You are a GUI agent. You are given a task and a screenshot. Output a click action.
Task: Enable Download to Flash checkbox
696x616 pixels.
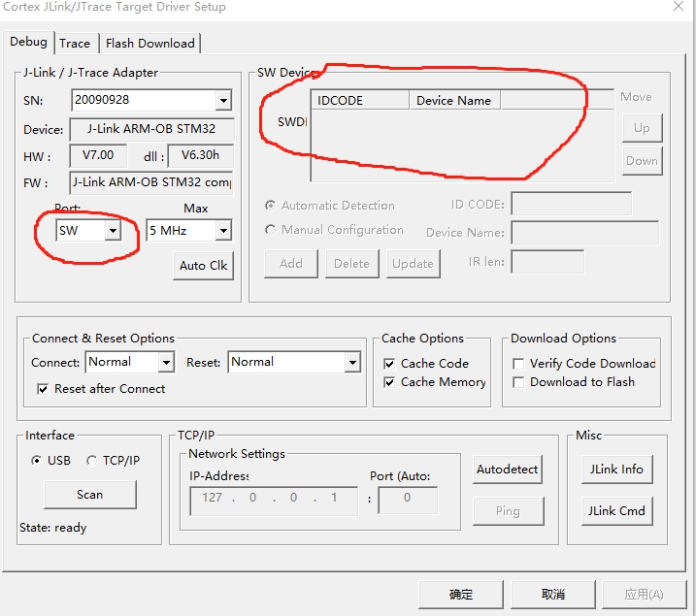point(519,382)
